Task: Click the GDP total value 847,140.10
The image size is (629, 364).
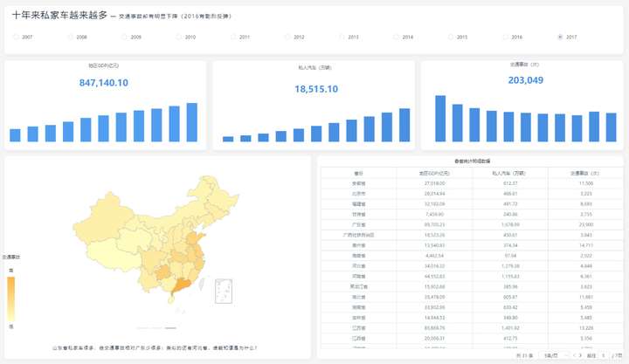Action: 103,83
